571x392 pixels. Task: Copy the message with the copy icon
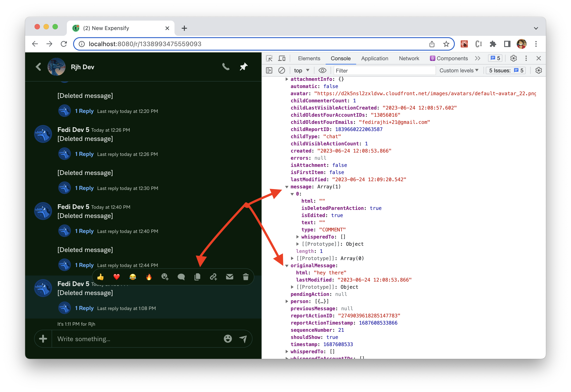click(197, 277)
